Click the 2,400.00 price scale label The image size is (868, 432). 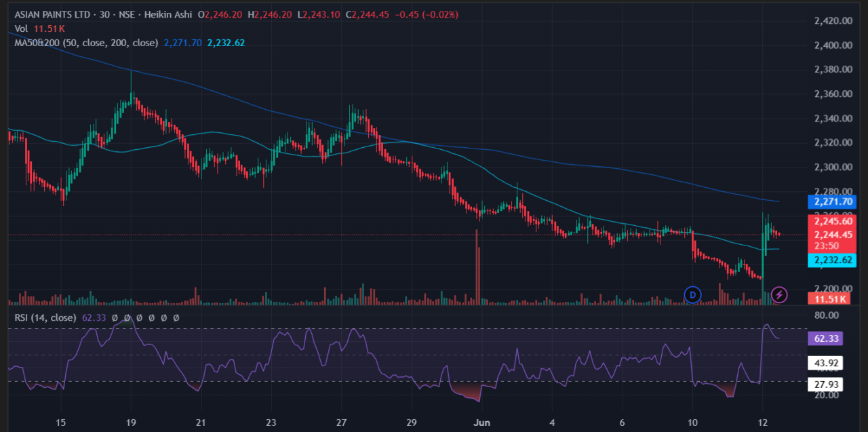833,45
